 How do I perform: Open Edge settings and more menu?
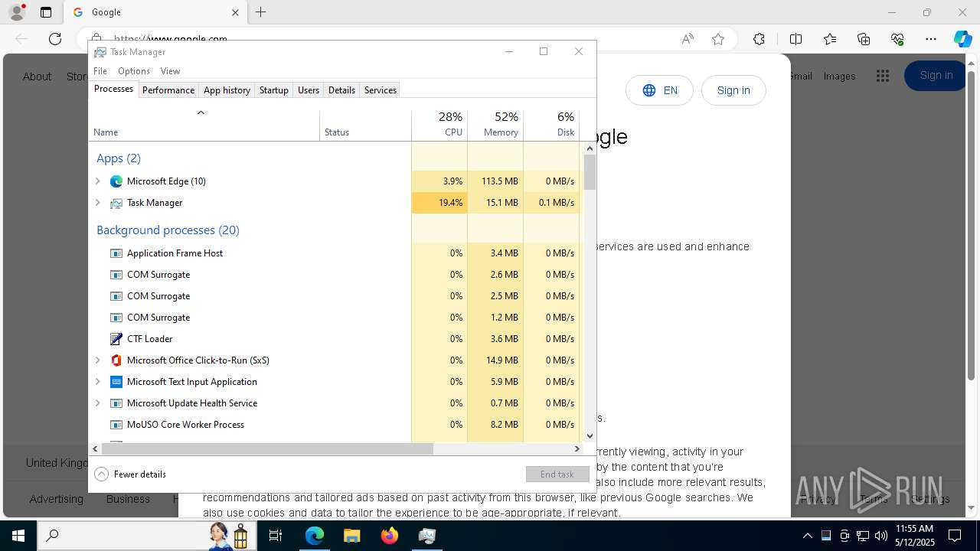931,39
